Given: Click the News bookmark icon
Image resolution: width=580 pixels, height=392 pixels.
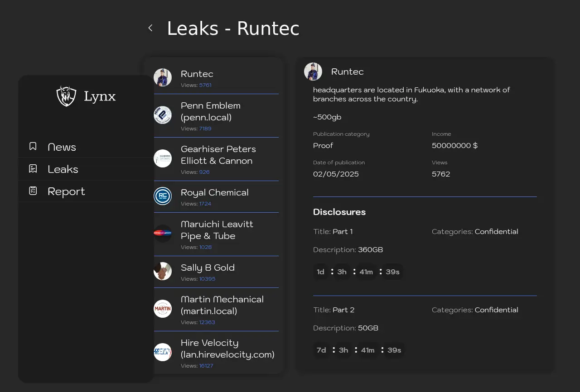Looking at the screenshot, I should (x=33, y=146).
